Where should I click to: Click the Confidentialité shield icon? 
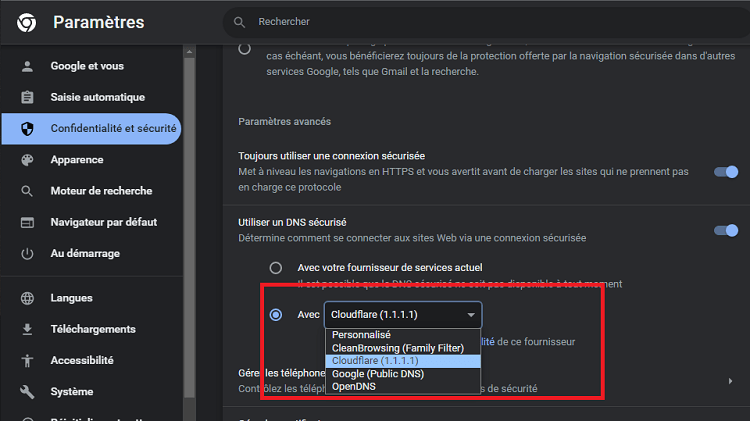[27, 128]
